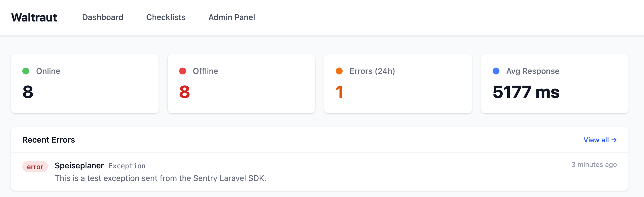Viewport: 644px width, 197px height.
Task: Click the 3 minutes ago timestamp
Action: tap(594, 165)
